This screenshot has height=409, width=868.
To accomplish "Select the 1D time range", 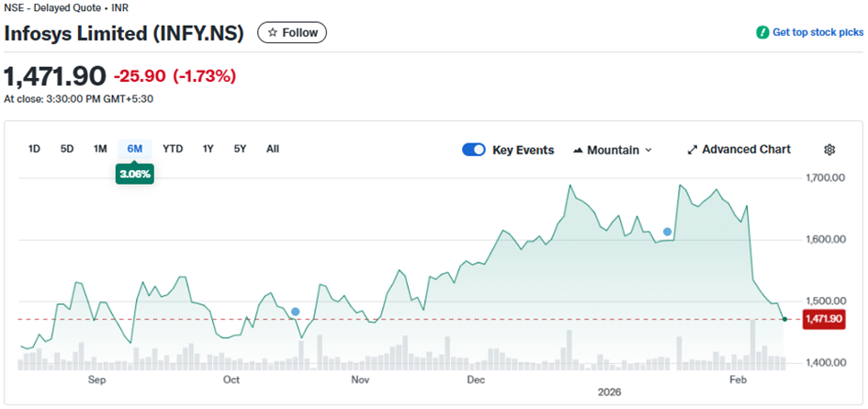I will 35,149.
